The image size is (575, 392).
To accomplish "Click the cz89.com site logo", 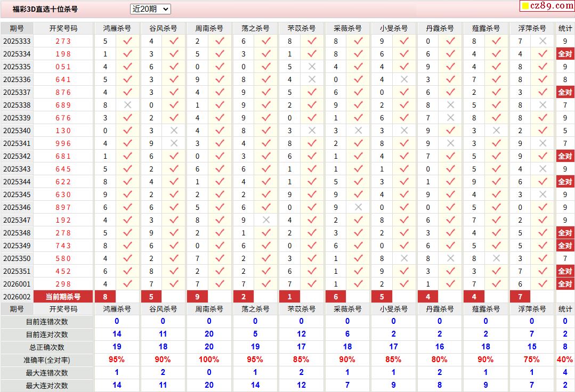I will 547,5.
